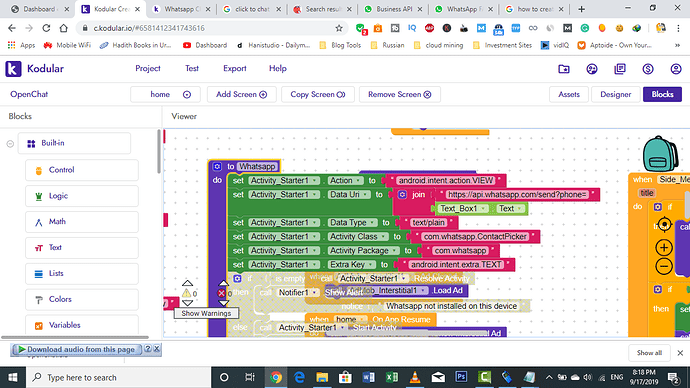Screen dimensions: 690x388
Task: Click the Show Warnings button
Action: coord(206,314)
